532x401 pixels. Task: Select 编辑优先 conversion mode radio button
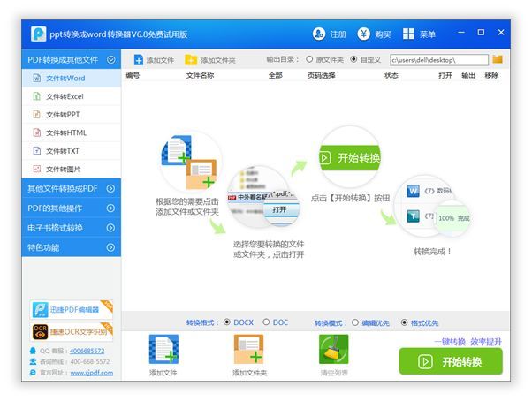(x=355, y=322)
